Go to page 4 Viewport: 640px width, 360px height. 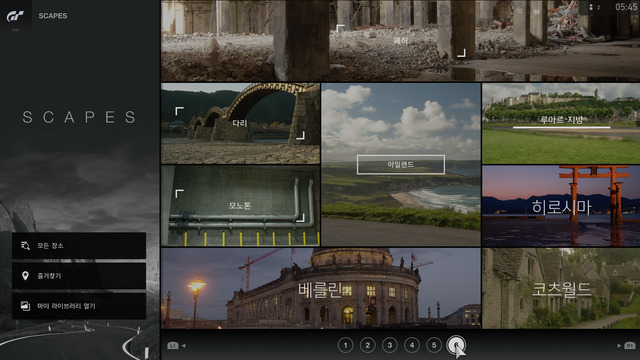tap(412, 345)
